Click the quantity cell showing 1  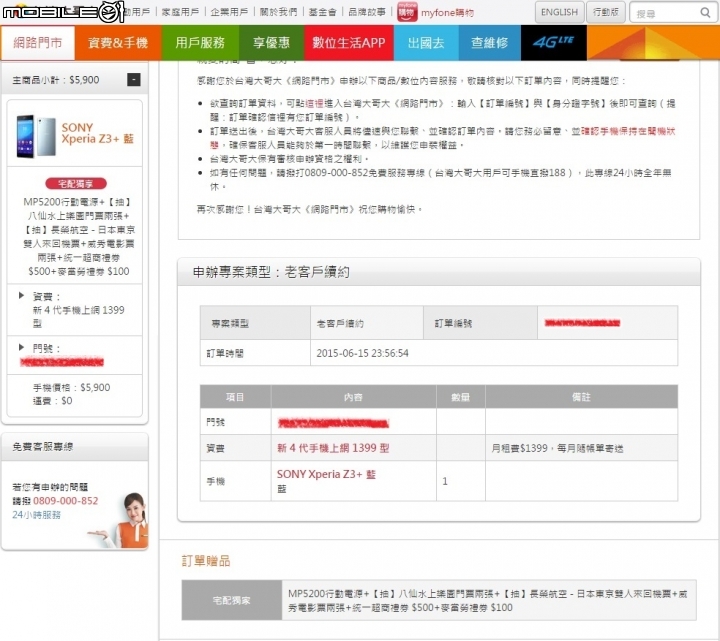pyautogui.click(x=461, y=481)
